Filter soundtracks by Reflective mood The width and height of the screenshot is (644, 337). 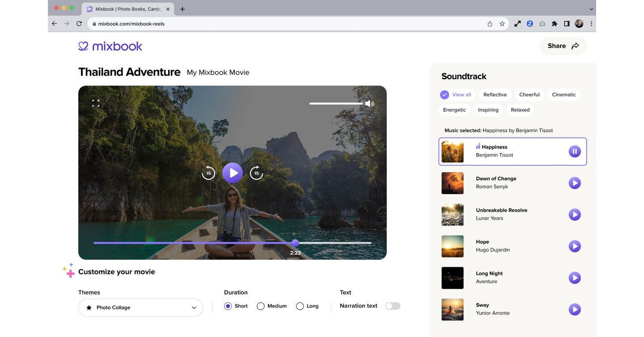coord(495,94)
